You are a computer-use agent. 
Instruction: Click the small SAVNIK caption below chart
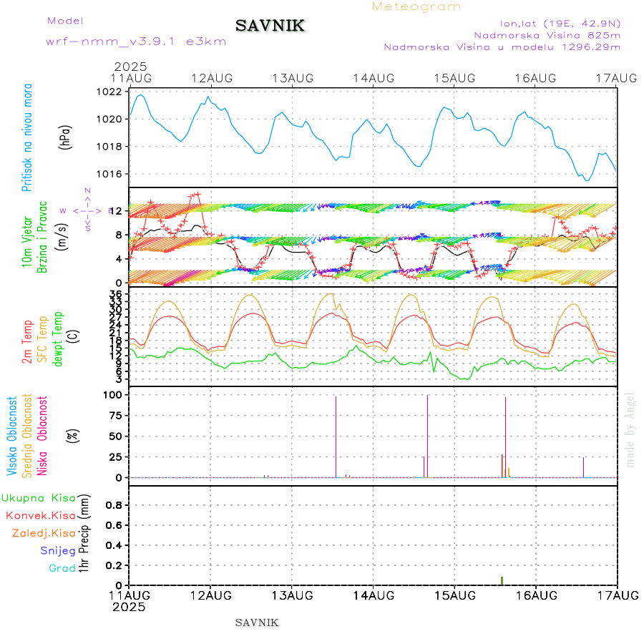point(257,623)
